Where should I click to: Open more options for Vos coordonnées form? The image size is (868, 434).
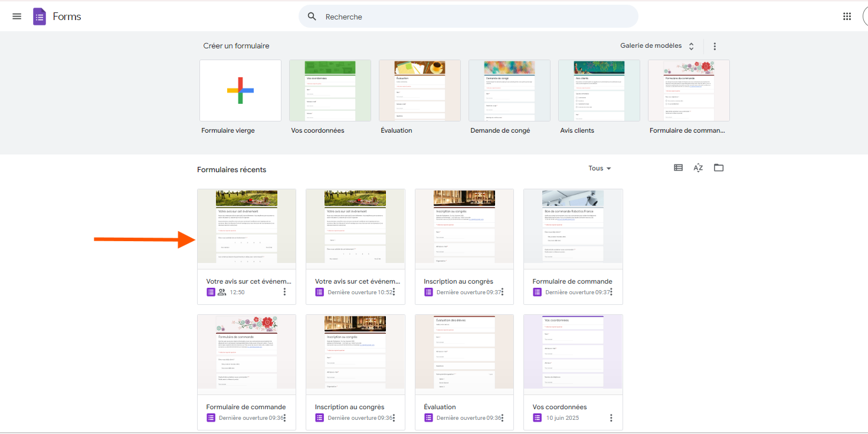coord(611,418)
